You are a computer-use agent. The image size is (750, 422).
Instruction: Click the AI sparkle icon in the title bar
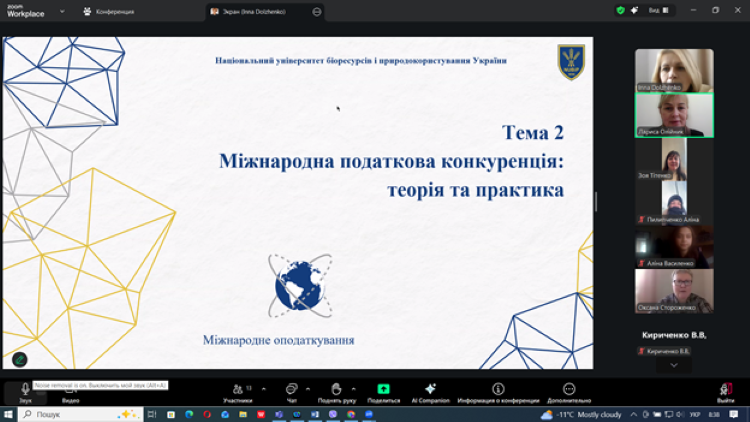[x=634, y=10]
